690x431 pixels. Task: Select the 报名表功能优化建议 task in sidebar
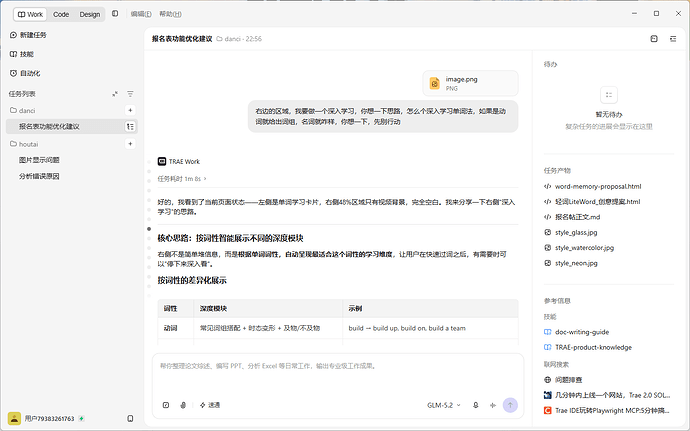pyautogui.click(x=72, y=126)
